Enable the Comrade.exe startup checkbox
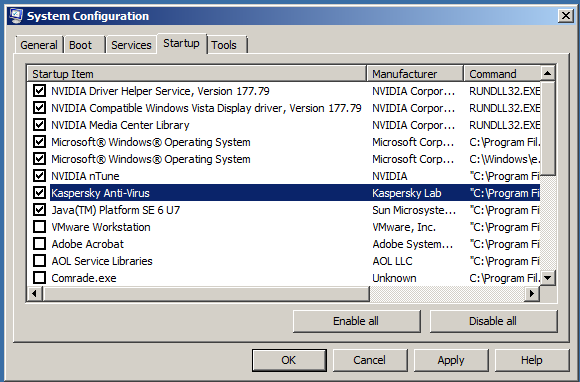 (x=39, y=278)
